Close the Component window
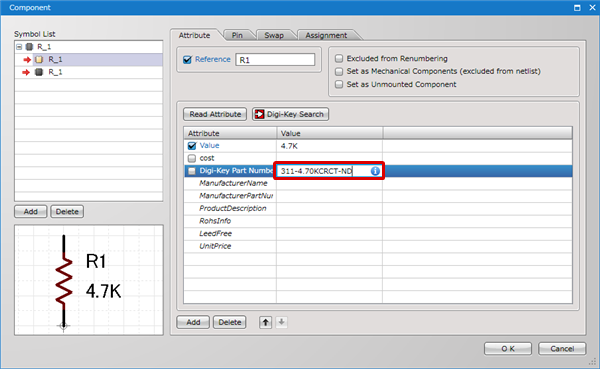 pos(592,8)
